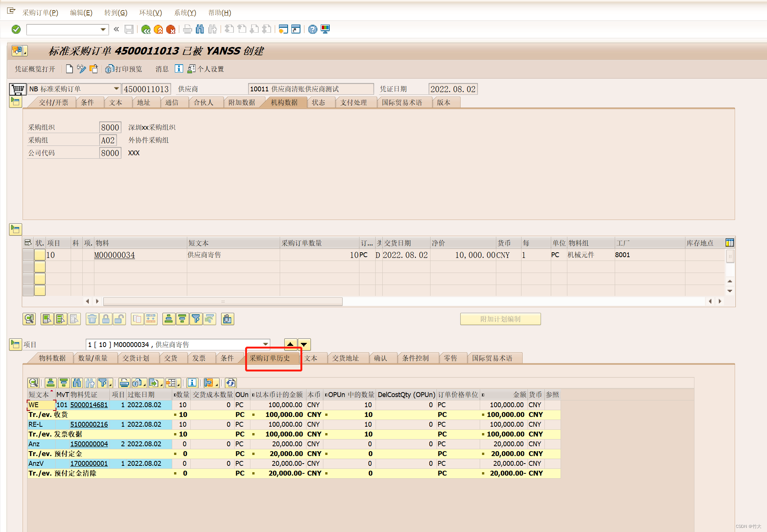Open the command field dropdown arrow
This screenshot has height=532, width=767.
103,29
